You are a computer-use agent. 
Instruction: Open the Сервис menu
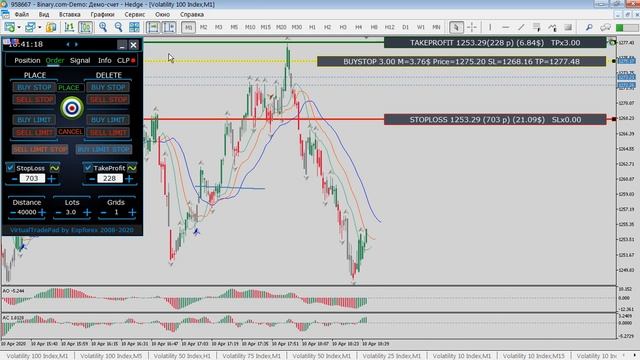tap(135, 14)
